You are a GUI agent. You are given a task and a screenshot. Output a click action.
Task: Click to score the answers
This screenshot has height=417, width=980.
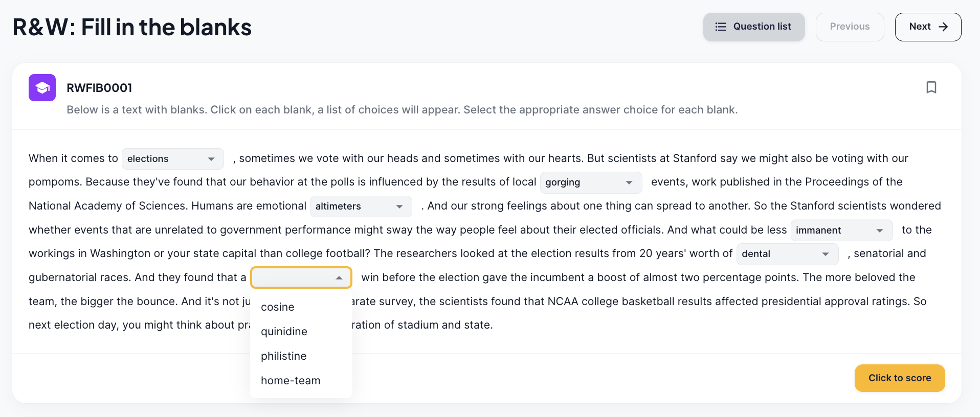point(899,378)
